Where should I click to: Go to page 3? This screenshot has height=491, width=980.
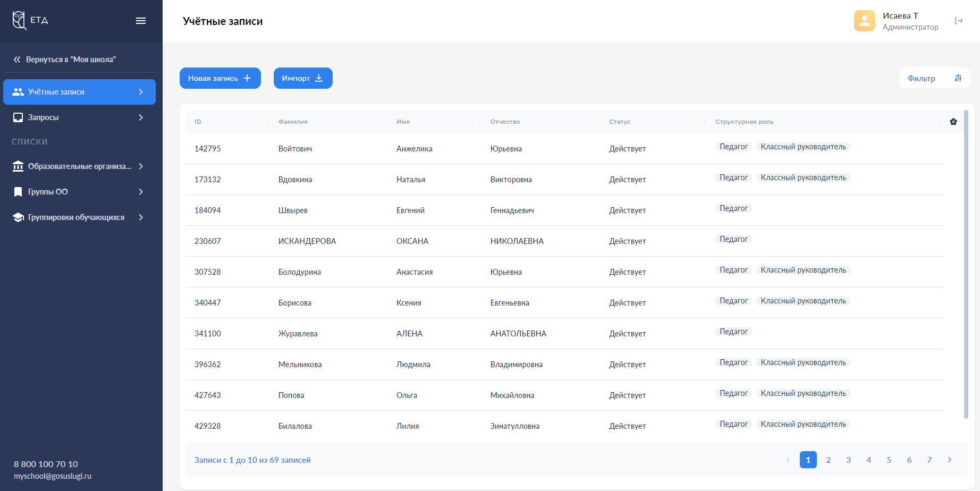[x=849, y=460]
